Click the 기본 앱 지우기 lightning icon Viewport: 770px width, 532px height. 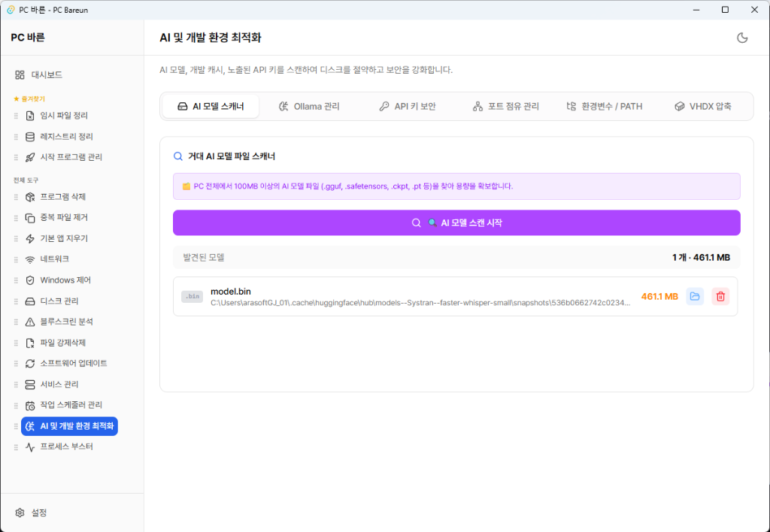tap(30, 238)
